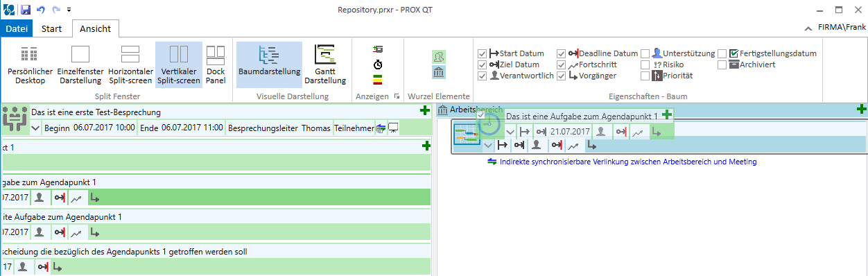Expand the lower workspace task row chevron
This screenshot has height=276, width=868.
pos(488,145)
